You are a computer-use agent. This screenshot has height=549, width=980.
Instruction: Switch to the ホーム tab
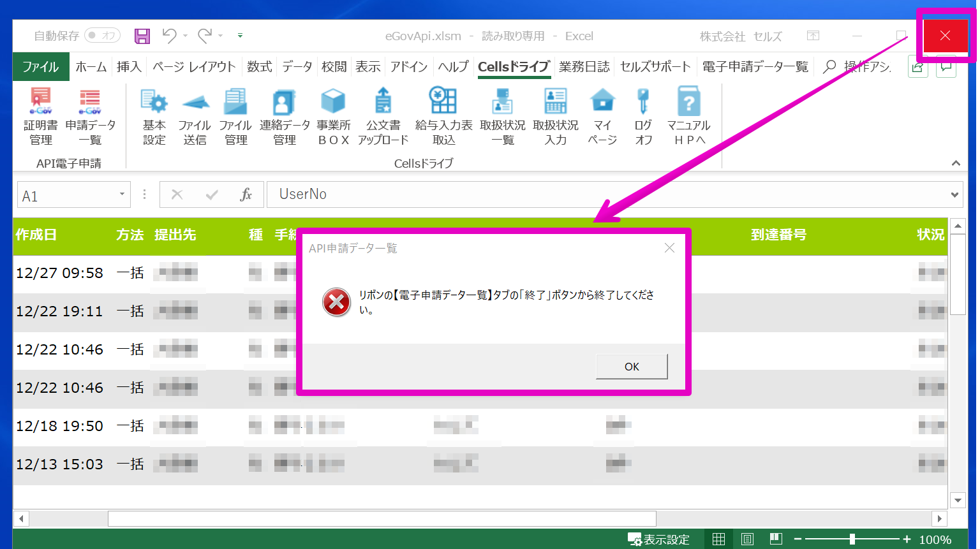[x=91, y=67]
